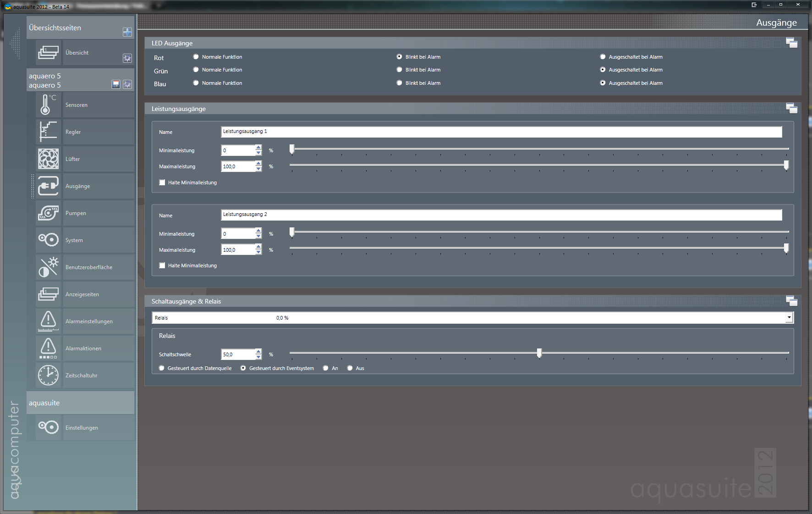812x514 pixels.
Task: Open the Alarmeinstellungen warning icon
Action: [x=48, y=321]
